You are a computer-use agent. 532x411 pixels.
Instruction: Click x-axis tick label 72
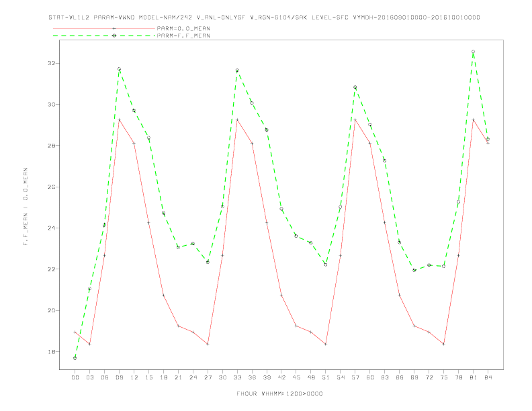point(429,377)
